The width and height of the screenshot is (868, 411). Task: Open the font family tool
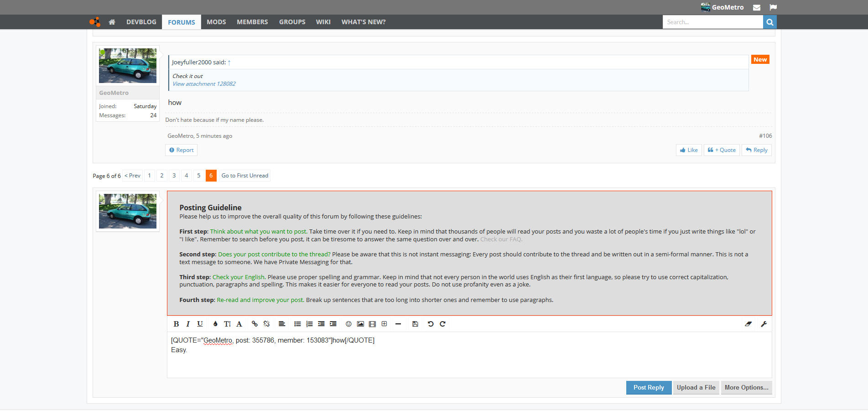click(239, 324)
